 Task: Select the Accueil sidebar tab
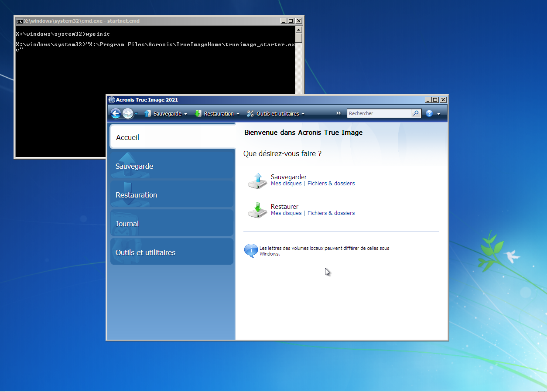[x=173, y=137]
